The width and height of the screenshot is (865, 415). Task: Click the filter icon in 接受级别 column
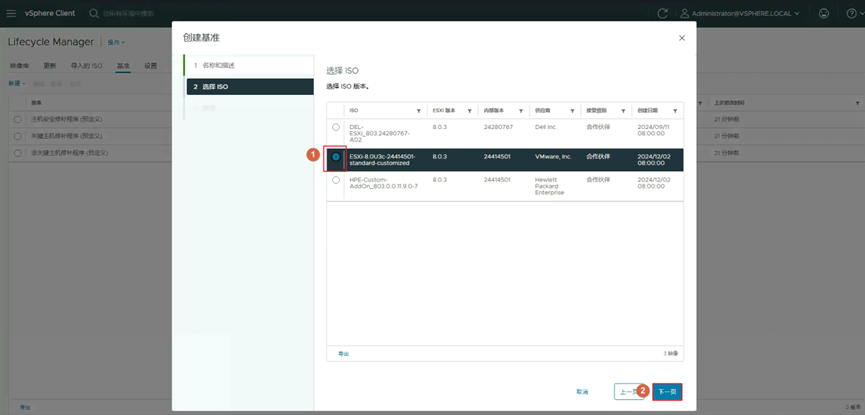point(623,110)
